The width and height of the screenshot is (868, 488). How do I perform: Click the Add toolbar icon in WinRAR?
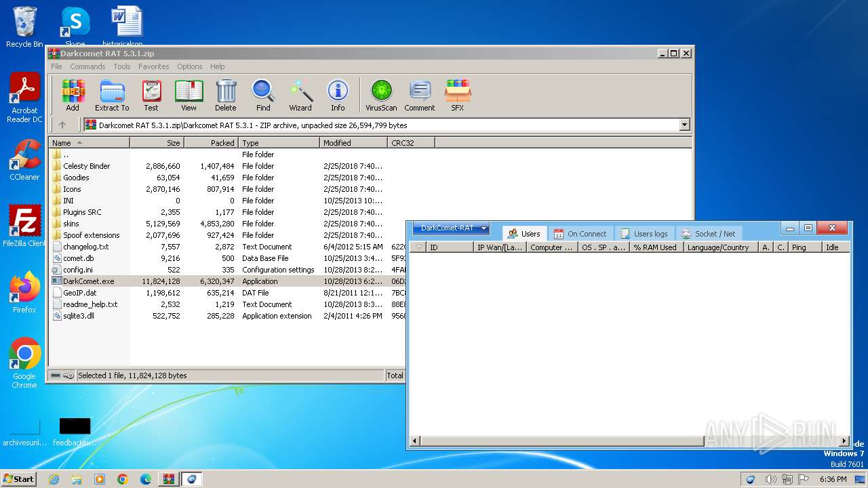[73, 96]
